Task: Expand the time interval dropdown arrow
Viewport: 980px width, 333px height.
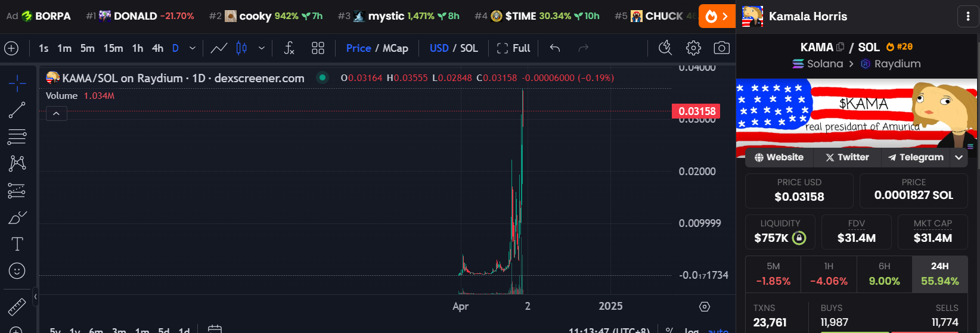Action: pyautogui.click(x=192, y=48)
